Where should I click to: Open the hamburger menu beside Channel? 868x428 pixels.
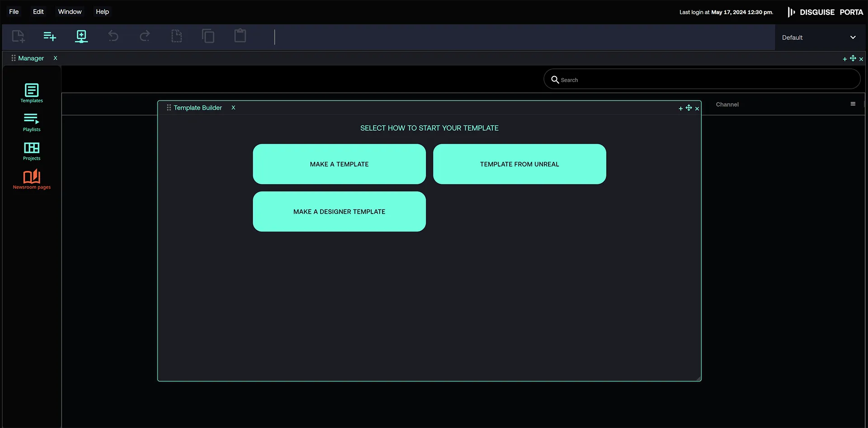click(853, 104)
